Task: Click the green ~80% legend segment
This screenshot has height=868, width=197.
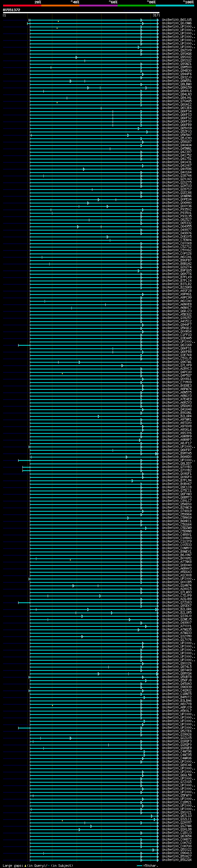Action: coord(137,6)
